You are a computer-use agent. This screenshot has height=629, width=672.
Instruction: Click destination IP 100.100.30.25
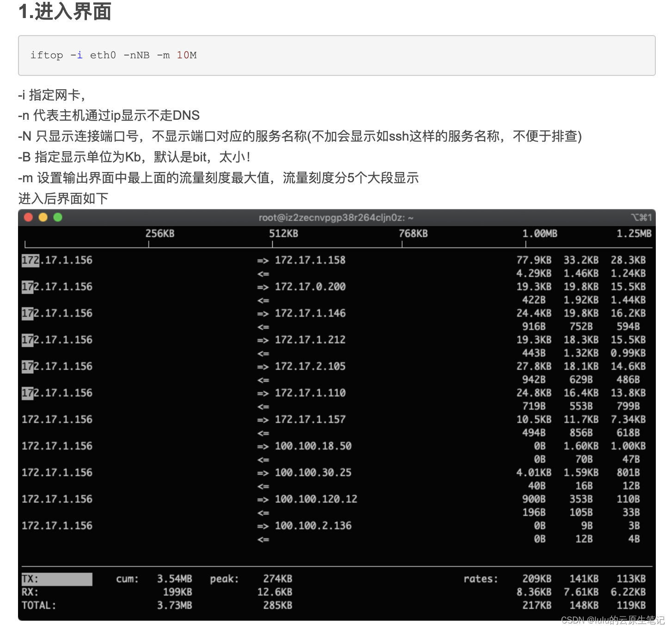tap(313, 473)
